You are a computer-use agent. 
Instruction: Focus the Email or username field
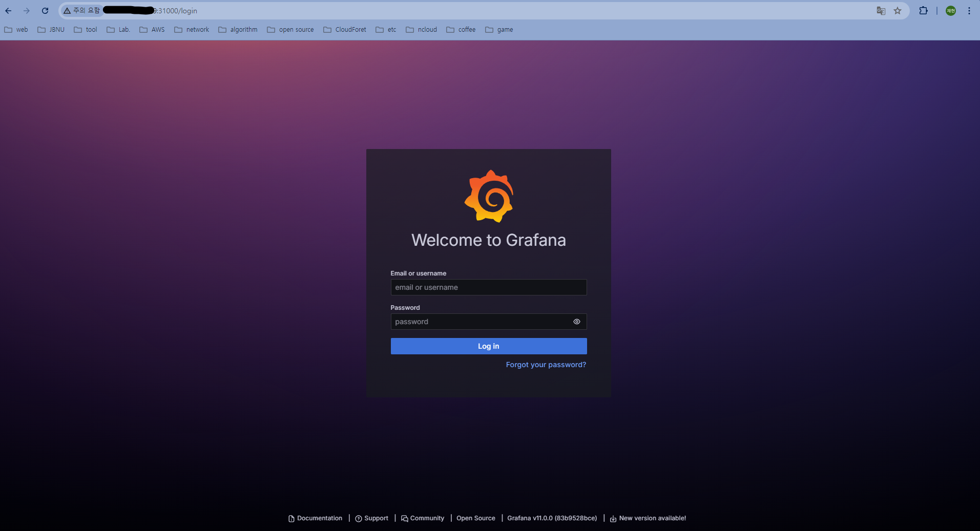pyautogui.click(x=489, y=287)
